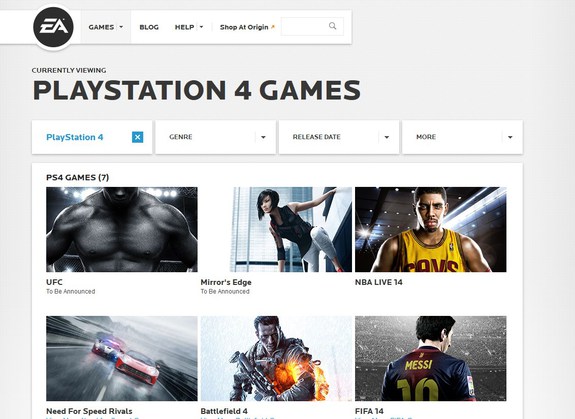Click the Mirror's Edge title link

226,282
